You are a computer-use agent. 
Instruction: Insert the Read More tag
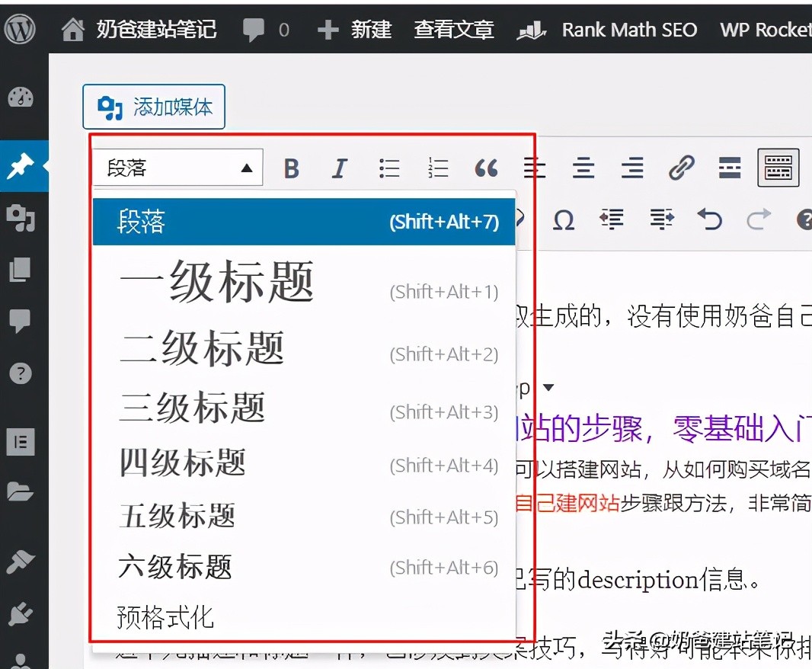[x=729, y=168]
